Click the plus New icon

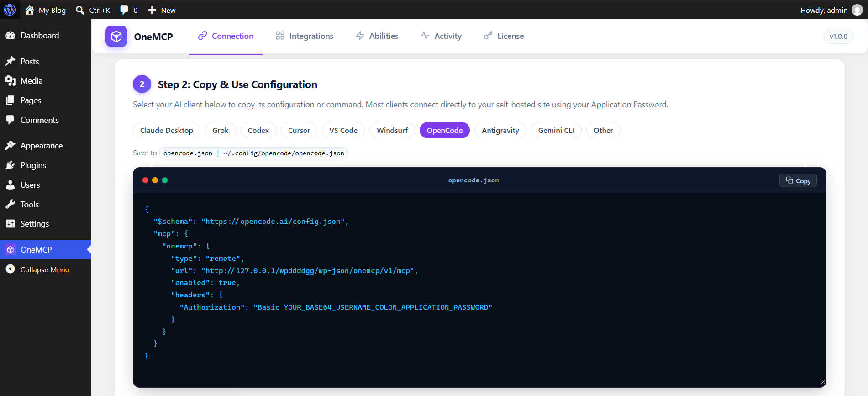152,10
